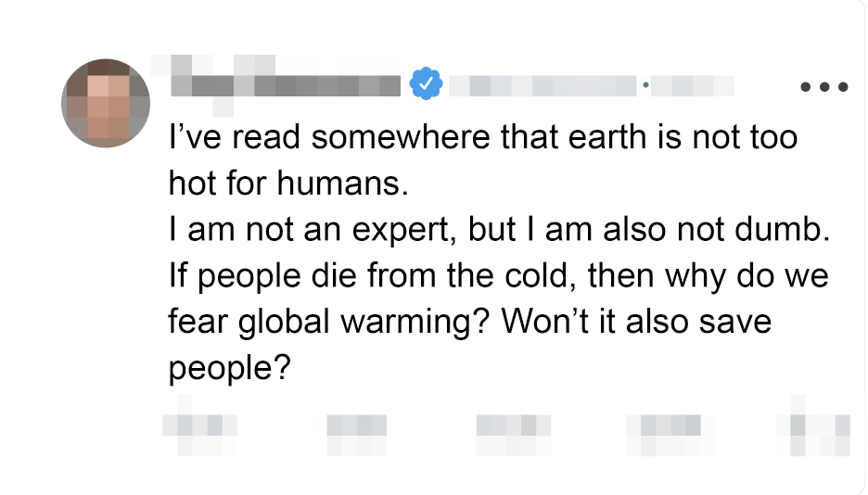Click the blurred repost action under the post
Image resolution: width=868 pixels, height=495 pixels.
(356, 425)
